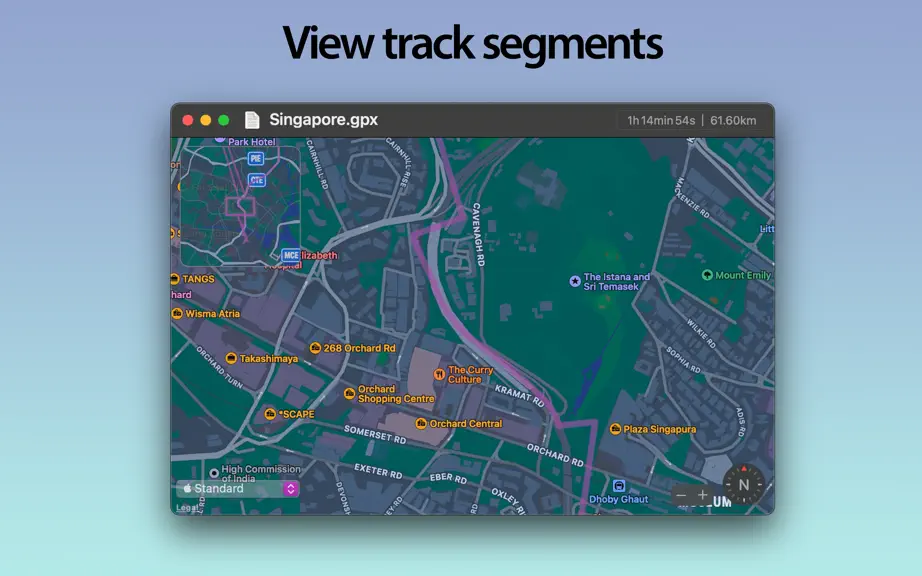
Task: Click the ORCHARD TURN street label
Action: (x=219, y=367)
